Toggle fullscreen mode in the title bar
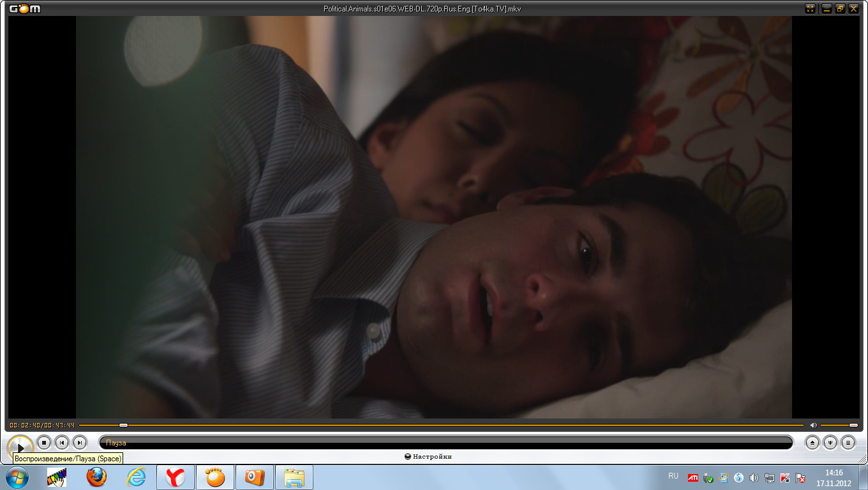 coord(810,8)
